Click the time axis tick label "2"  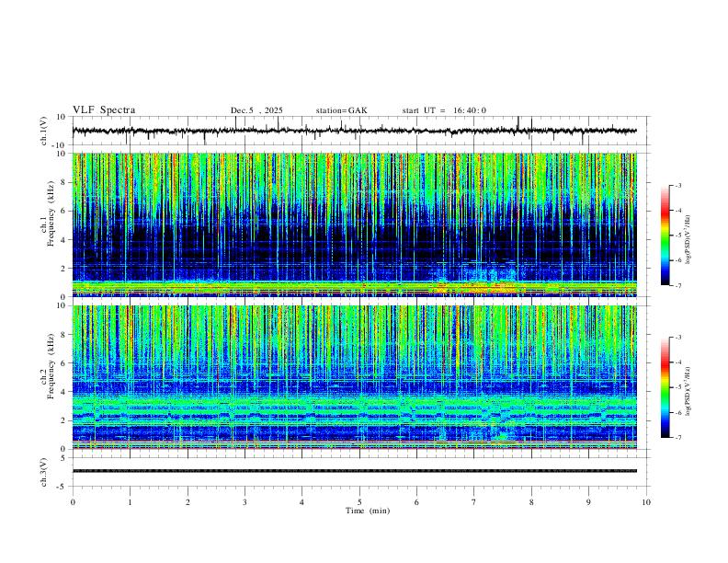coord(188,502)
